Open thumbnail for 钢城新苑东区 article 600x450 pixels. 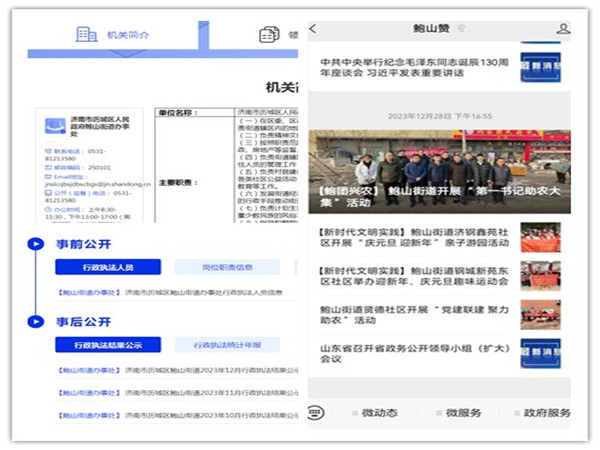(x=540, y=276)
